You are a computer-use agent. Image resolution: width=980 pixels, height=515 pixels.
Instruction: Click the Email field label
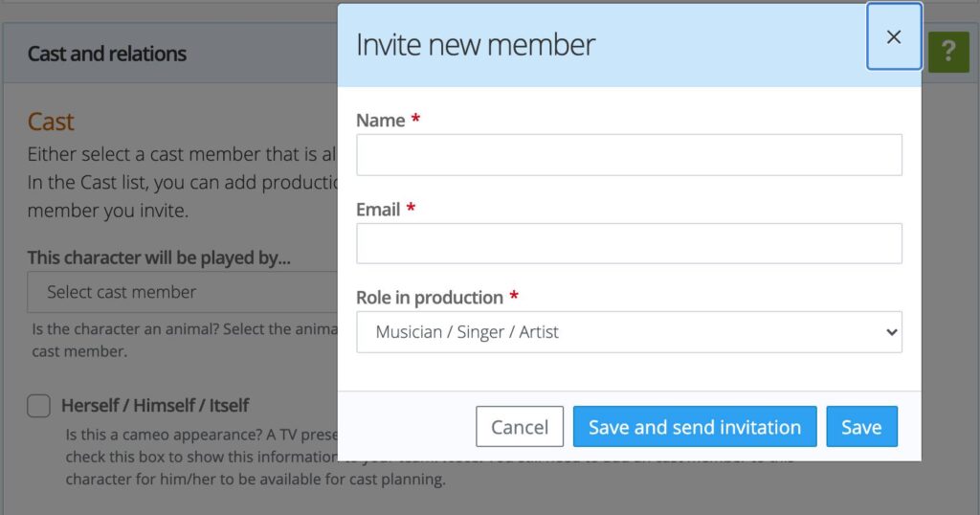(378, 210)
